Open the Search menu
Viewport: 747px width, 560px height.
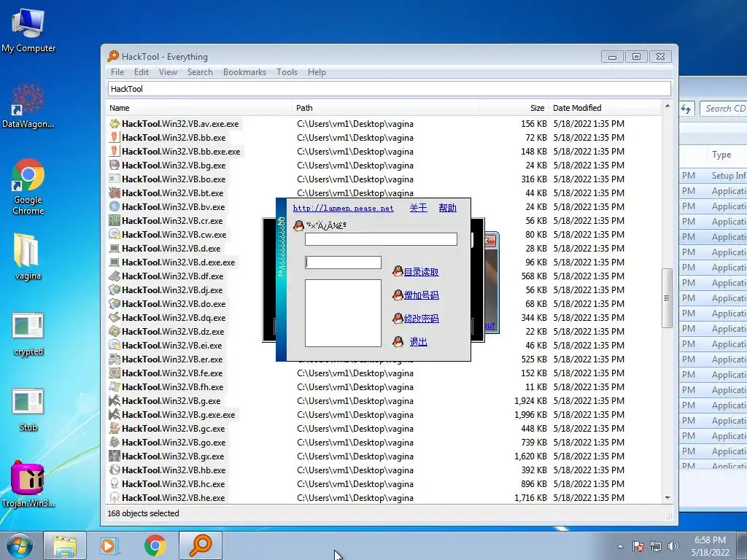(x=200, y=72)
